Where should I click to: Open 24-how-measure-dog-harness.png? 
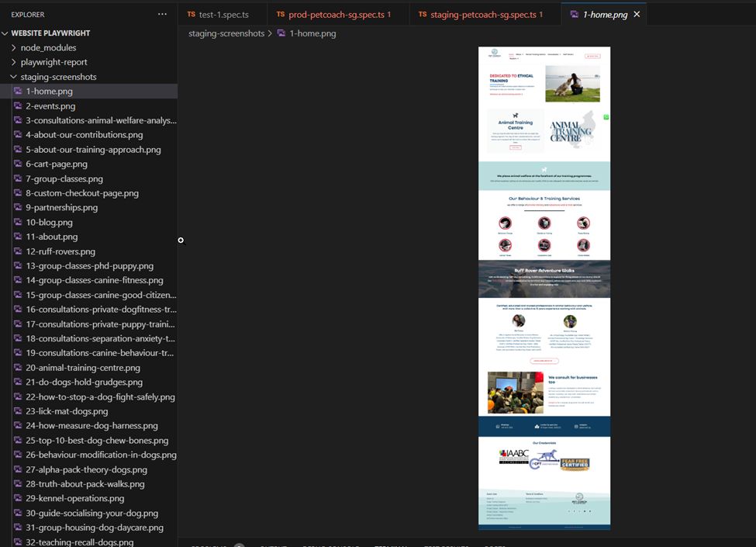click(x=88, y=426)
